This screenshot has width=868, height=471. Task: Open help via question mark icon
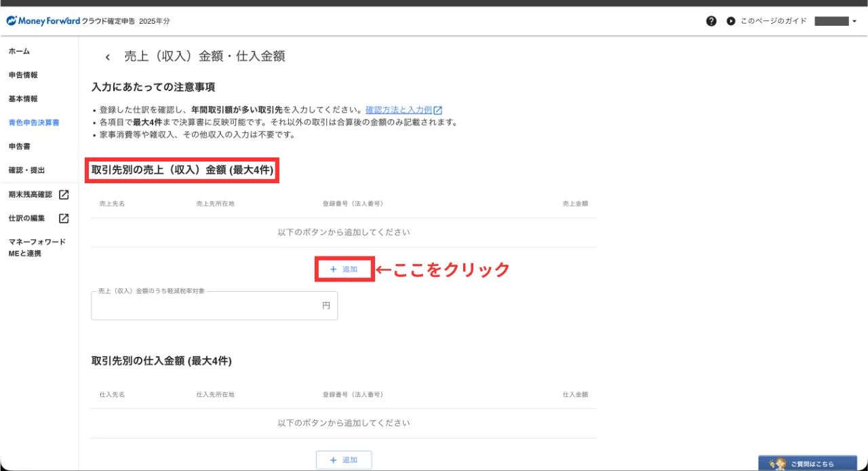pyautogui.click(x=711, y=21)
